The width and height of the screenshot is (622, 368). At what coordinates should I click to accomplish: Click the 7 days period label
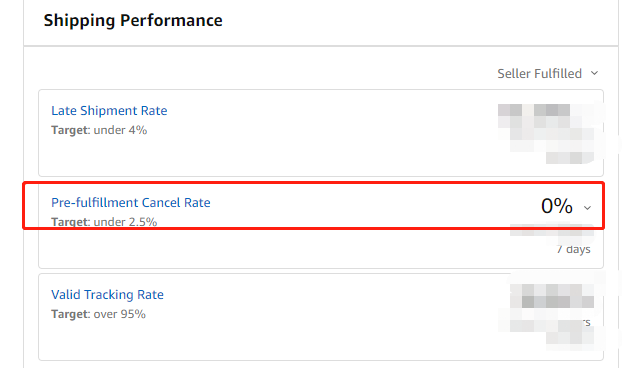pyautogui.click(x=573, y=249)
